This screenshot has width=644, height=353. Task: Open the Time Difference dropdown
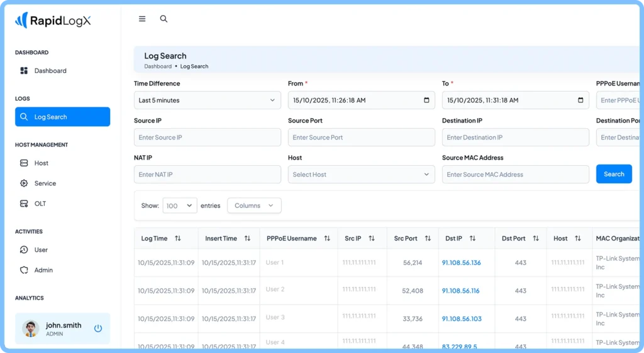point(207,100)
